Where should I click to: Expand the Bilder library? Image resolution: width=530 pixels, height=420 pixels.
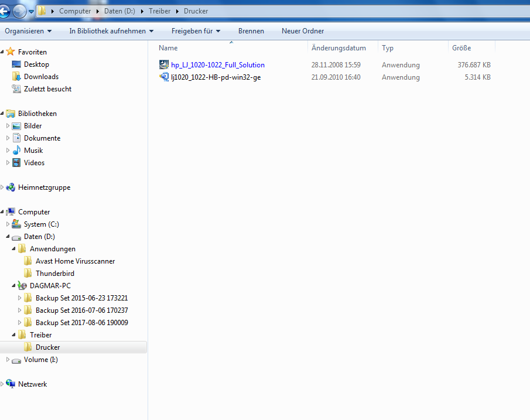(x=8, y=126)
